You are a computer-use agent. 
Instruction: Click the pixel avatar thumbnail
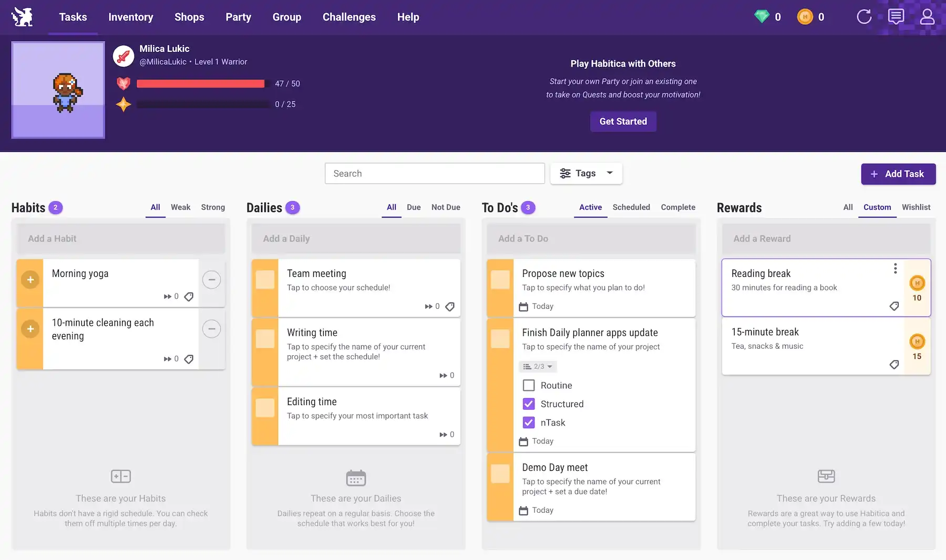pyautogui.click(x=58, y=90)
